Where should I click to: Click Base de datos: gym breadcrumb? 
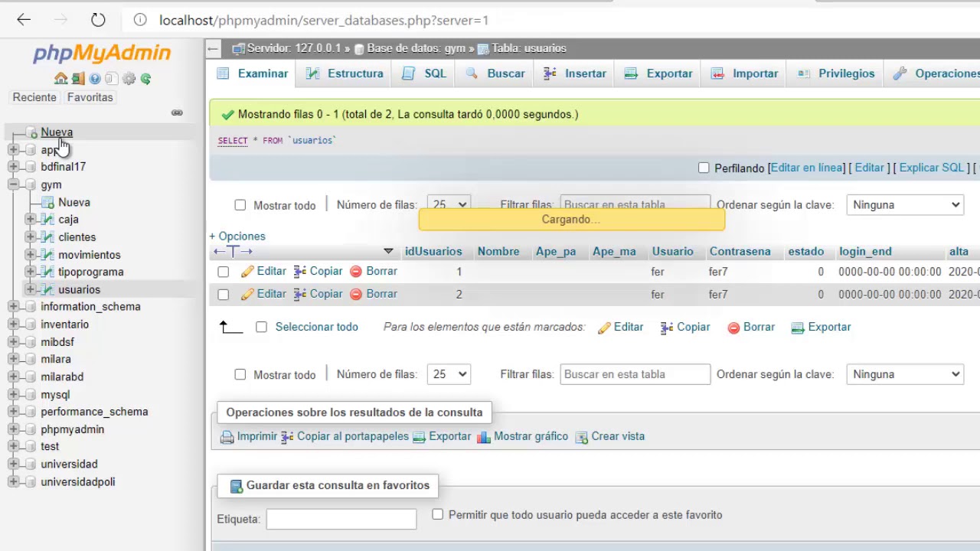[416, 48]
